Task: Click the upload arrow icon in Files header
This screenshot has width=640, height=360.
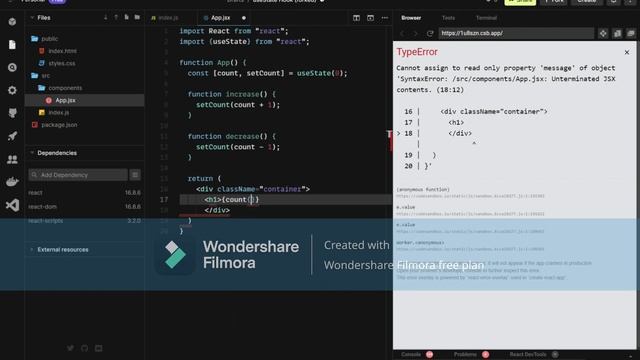Action: coord(116,18)
